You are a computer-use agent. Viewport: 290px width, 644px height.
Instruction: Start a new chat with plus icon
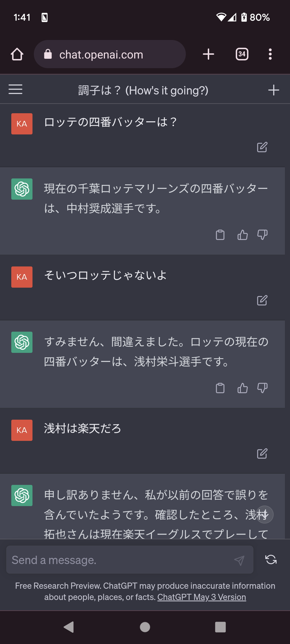[274, 90]
